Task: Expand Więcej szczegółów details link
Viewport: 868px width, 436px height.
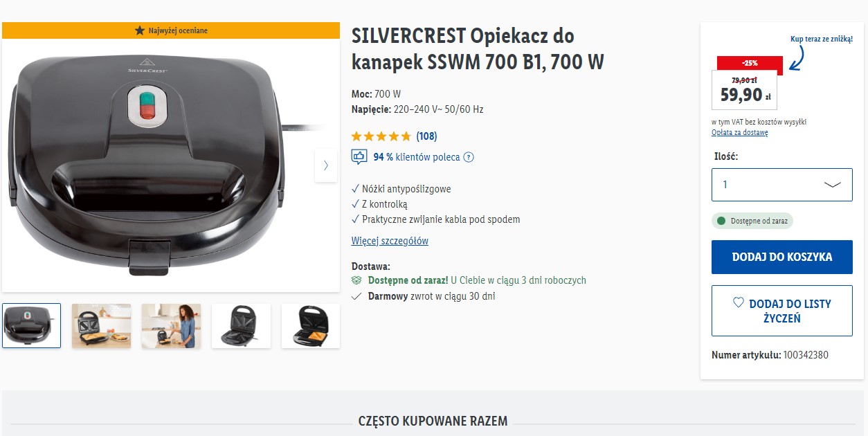Action: (390, 241)
